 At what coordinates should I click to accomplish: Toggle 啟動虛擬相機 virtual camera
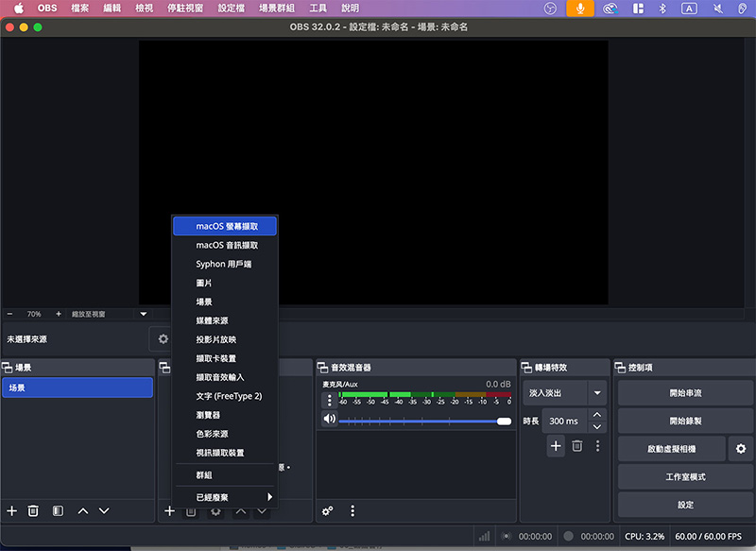672,449
